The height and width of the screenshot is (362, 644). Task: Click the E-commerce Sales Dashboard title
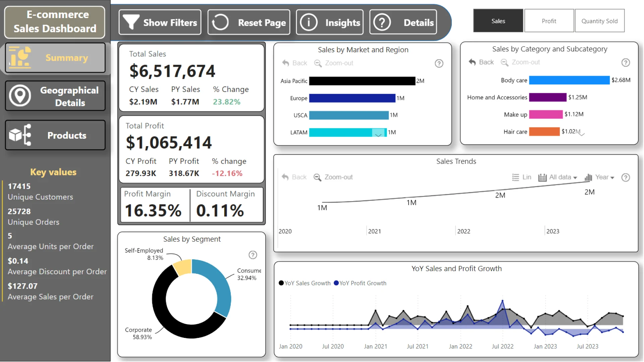55,22
